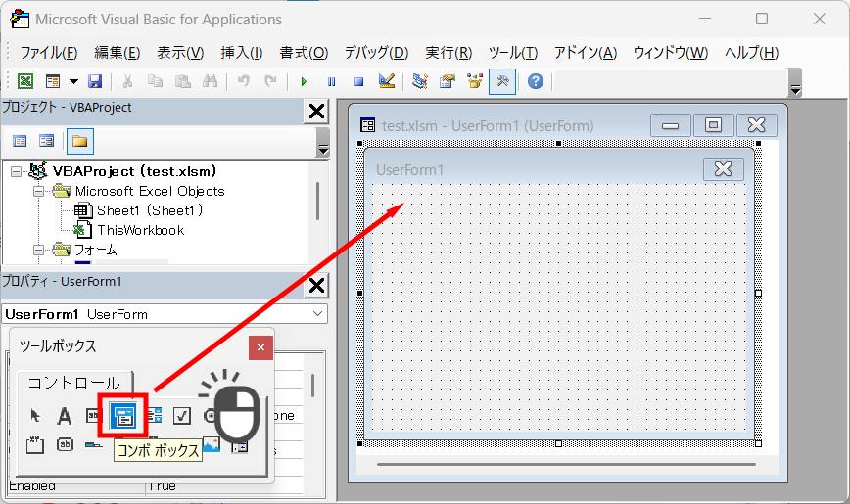Open the Project Explorer icon

point(420,81)
